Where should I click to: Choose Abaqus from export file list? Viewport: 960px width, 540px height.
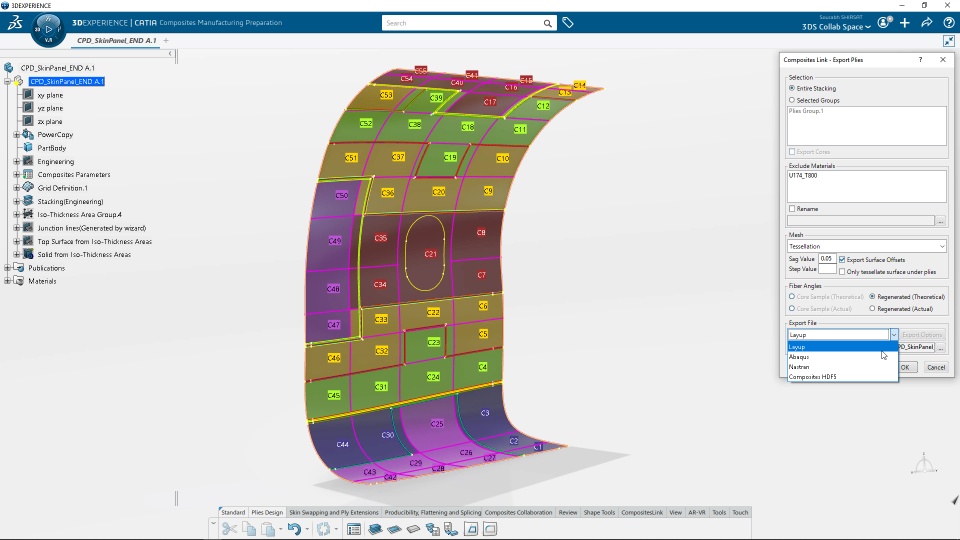(x=842, y=357)
